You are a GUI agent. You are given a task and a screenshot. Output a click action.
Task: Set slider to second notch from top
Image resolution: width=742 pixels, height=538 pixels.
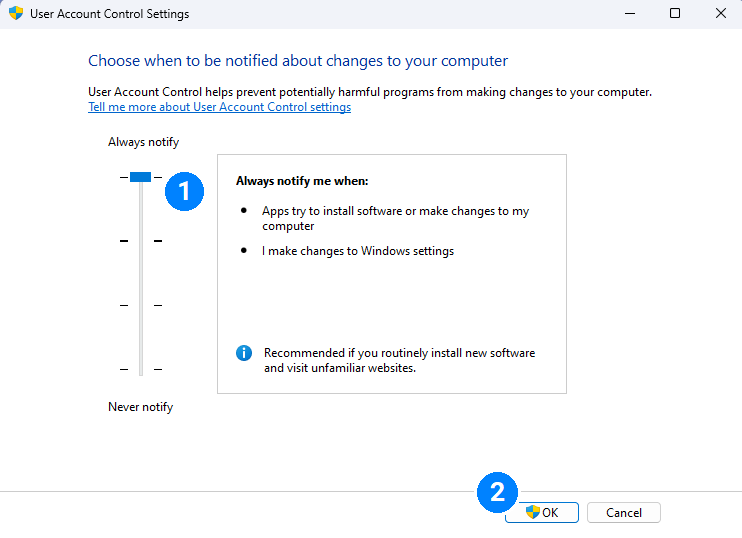pos(140,241)
